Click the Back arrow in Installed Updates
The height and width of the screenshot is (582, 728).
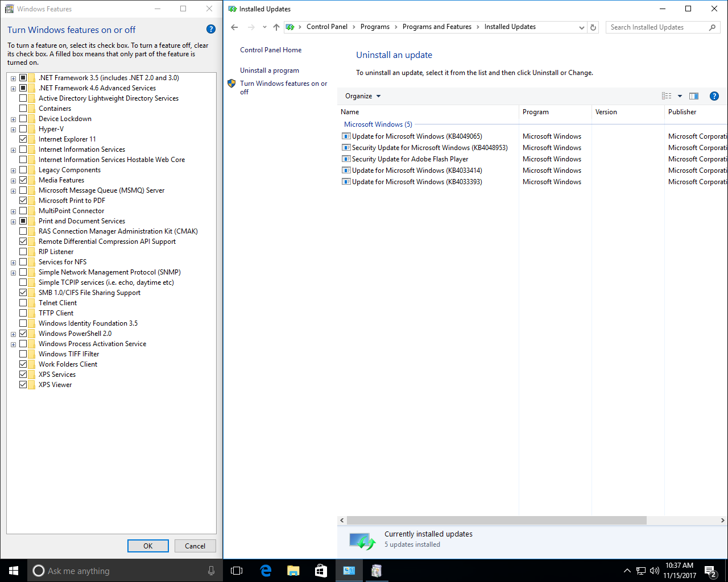[x=234, y=27]
